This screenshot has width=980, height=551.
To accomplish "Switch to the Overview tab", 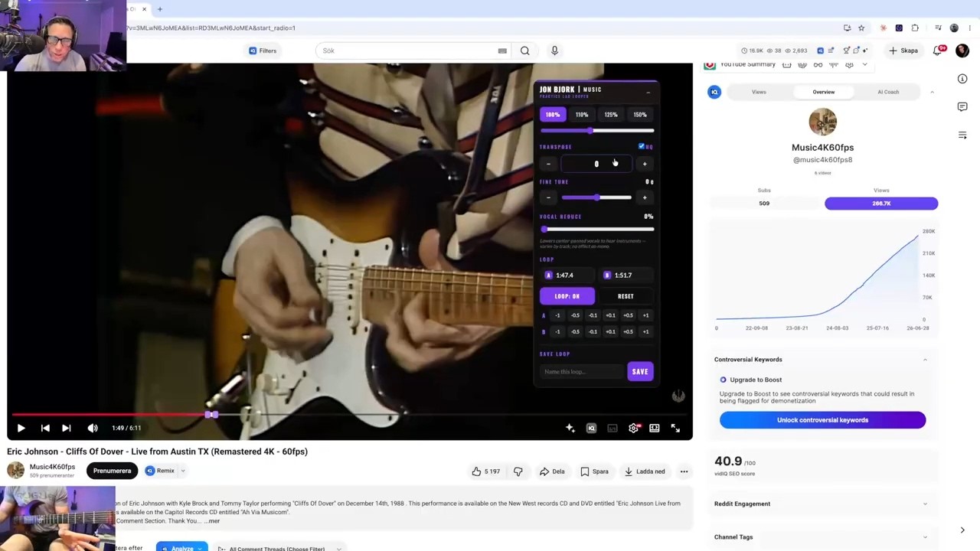I will click(x=824, y=92).
